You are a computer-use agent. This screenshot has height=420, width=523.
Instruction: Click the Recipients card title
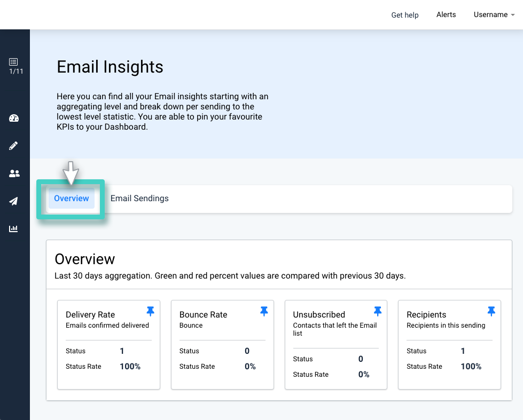(x=426, y=315)
